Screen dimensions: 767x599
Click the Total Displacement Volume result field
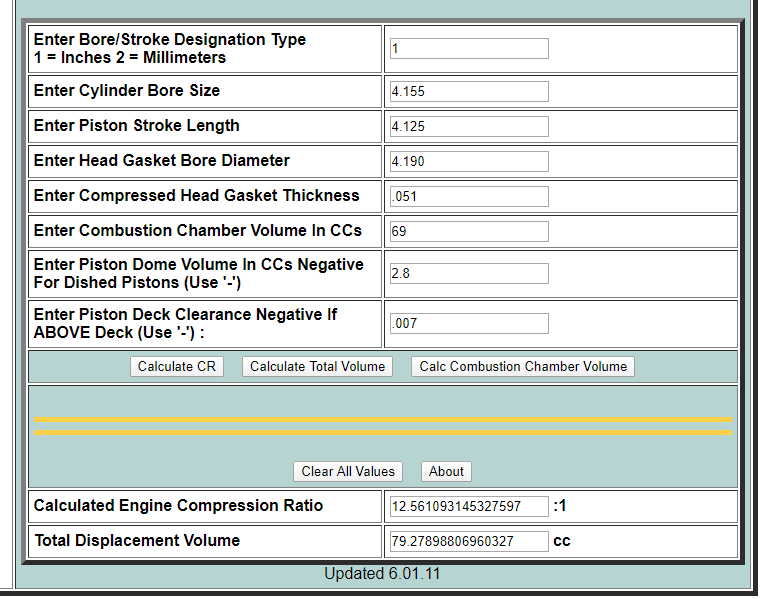click(468, 542)
